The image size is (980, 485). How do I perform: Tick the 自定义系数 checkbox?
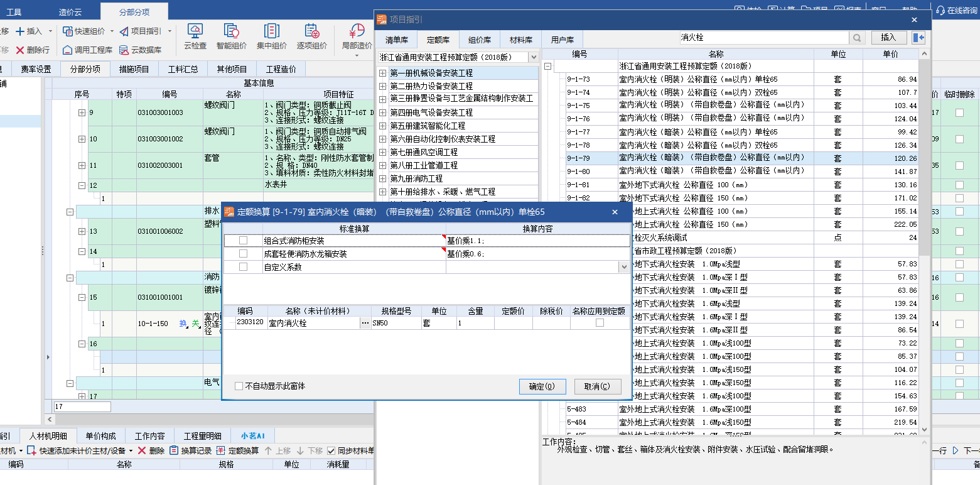coord(243,267)
